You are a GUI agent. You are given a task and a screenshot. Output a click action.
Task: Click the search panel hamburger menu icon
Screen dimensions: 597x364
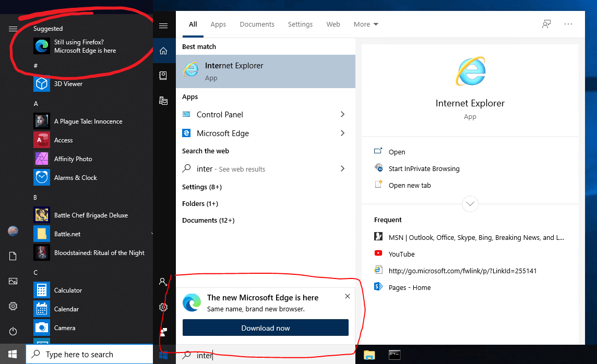click(x=163, y=26)
